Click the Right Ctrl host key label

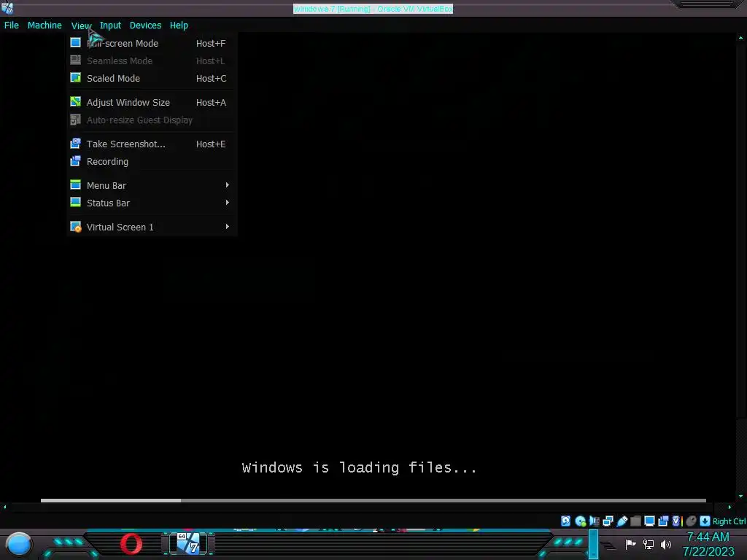click(x=729, y=521)
